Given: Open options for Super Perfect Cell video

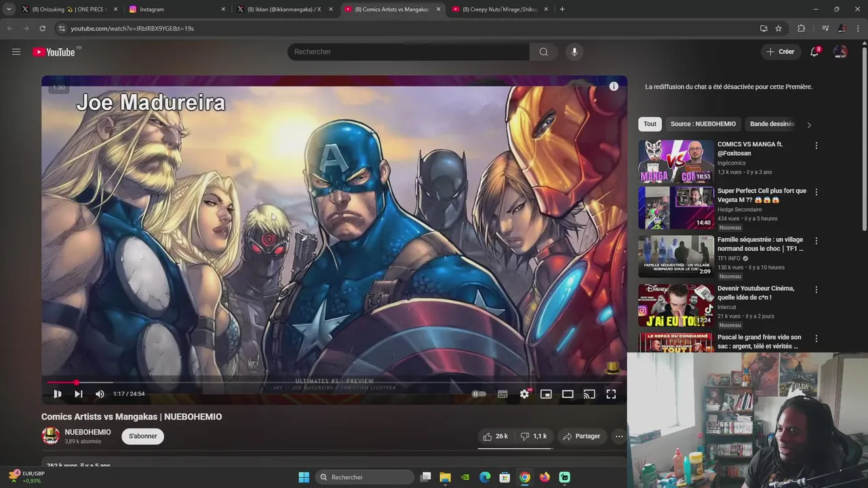Looking at the screenshot, I should point(816,192).
